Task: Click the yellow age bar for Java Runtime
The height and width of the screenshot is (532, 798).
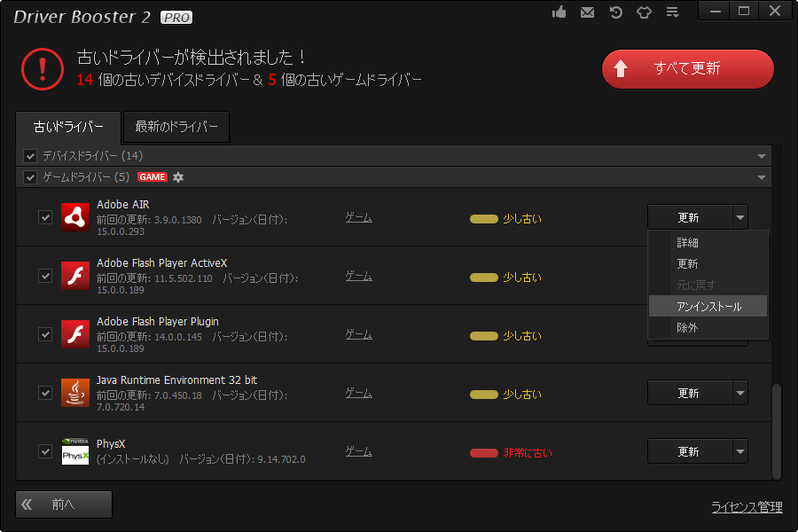Action: 483,395
